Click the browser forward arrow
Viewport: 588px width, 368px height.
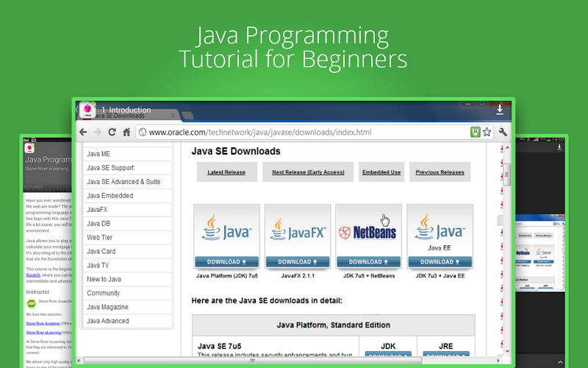[98, 132]
